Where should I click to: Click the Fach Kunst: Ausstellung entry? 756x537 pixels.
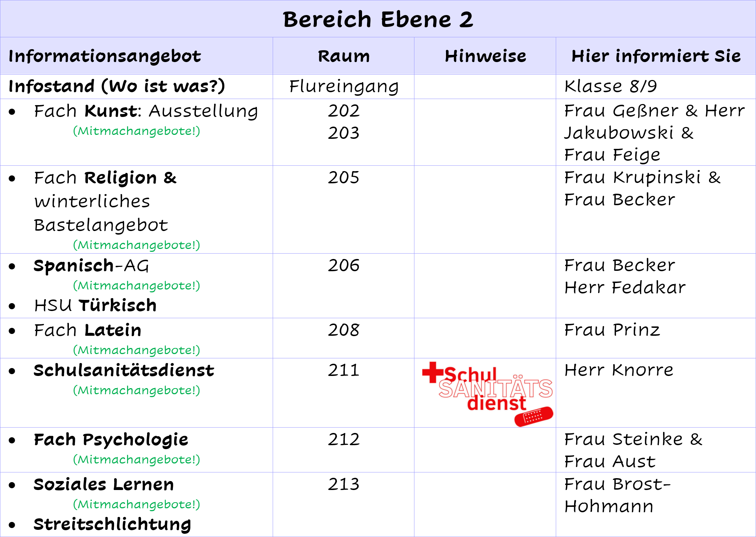146,111
